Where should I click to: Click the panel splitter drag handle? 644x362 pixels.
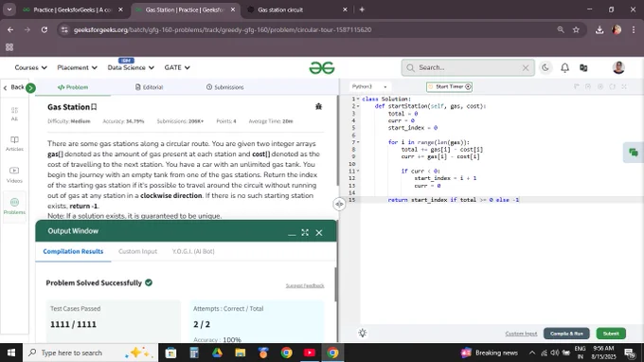pyautogui.click(x=339, y=204)
